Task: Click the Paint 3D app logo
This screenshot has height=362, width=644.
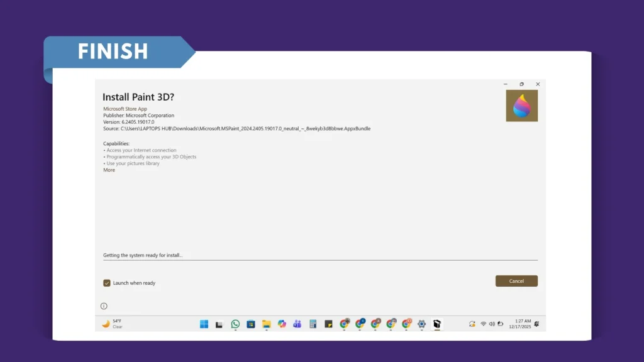Action: pyautogui.click(x=521, y=106)
